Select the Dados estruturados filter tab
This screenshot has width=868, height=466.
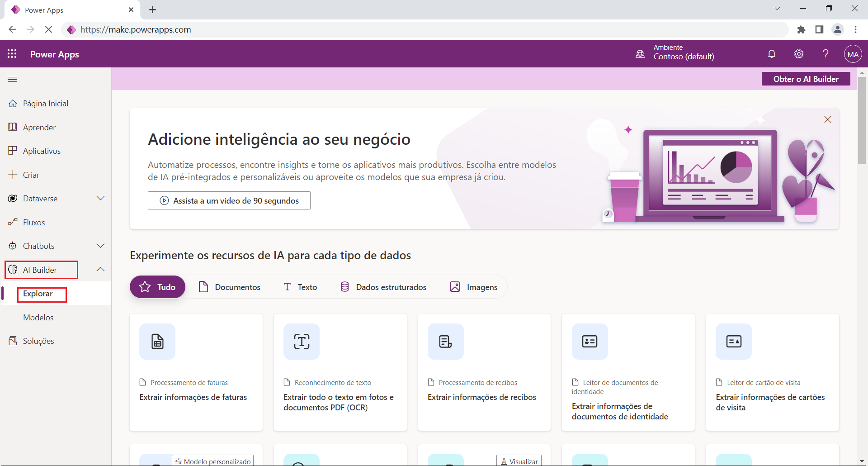383,287
